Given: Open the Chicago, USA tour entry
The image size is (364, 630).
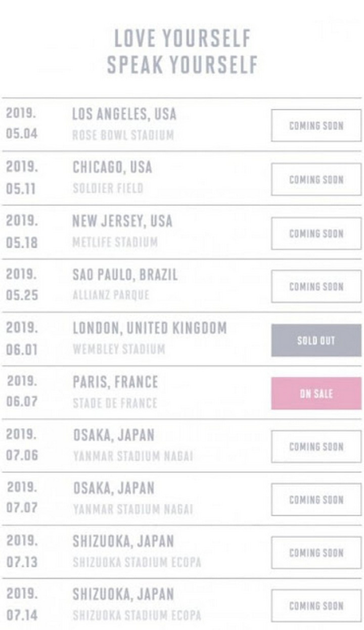Looking at the screenshot, I should (112, 167).
